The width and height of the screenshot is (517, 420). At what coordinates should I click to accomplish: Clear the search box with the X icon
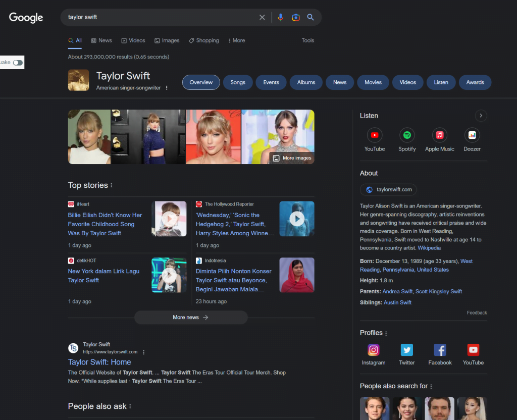pos(262,17)
